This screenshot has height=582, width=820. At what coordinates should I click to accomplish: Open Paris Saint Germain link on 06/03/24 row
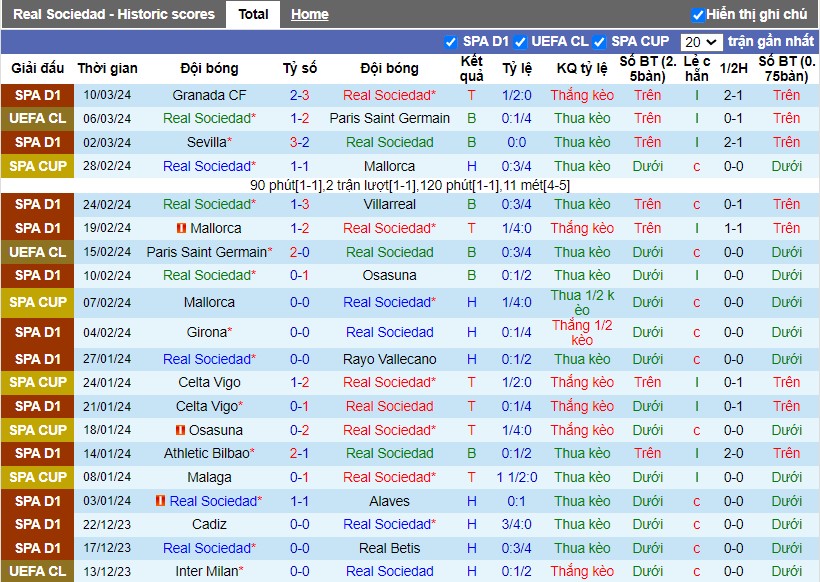pos(390,118)
